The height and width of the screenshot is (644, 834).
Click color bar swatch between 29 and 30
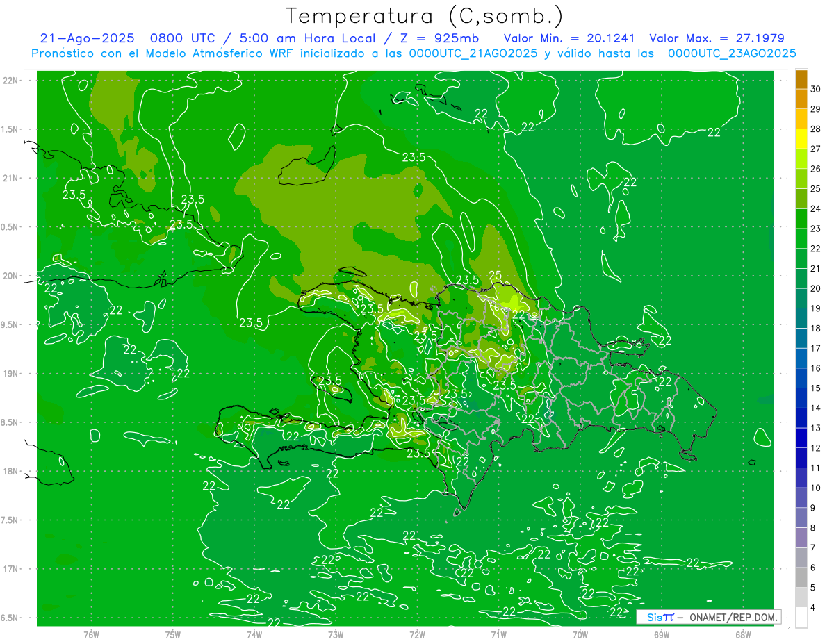click(x=801, y=99)
